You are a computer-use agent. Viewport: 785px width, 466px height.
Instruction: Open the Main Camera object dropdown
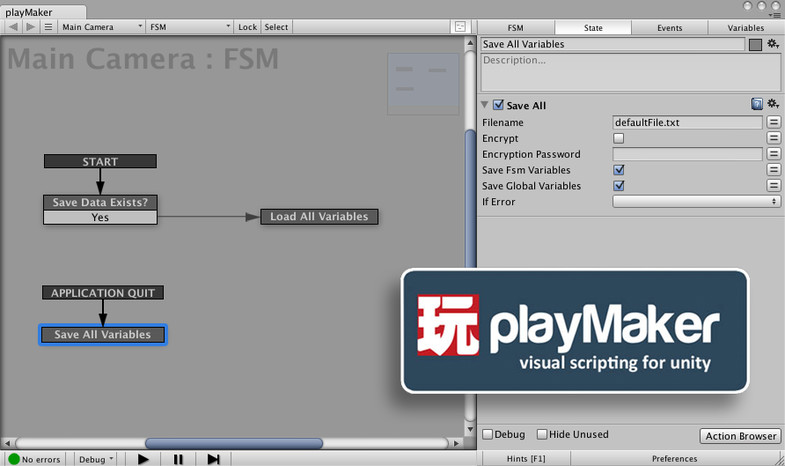[x=102, y=27]
